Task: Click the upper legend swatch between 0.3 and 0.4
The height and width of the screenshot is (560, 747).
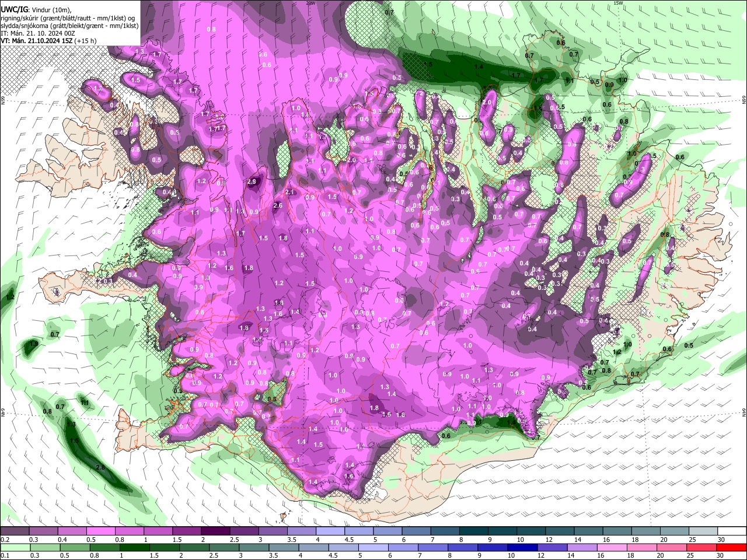Action: pos(44,531)
